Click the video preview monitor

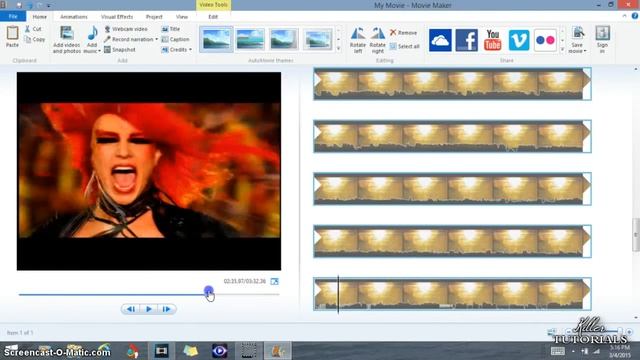149,171
